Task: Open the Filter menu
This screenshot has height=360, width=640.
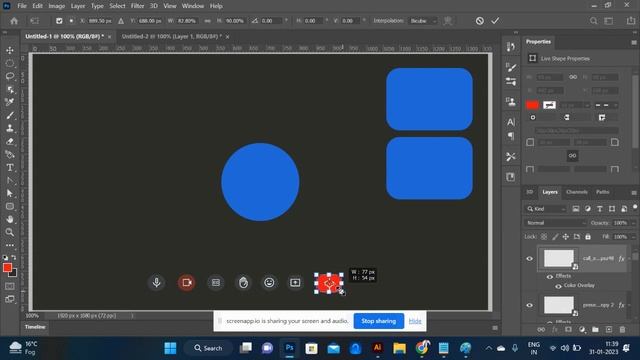Action: click(x=137, y=6)
